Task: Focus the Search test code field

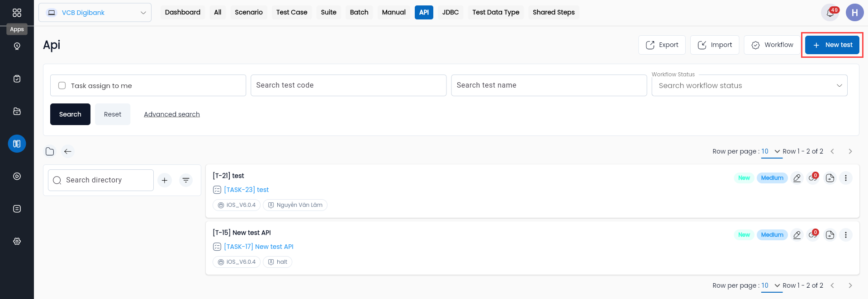Action: click(x=348, y=85)
